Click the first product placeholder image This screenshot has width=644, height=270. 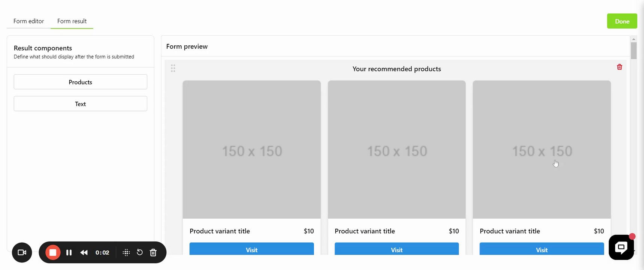[251, 149]
